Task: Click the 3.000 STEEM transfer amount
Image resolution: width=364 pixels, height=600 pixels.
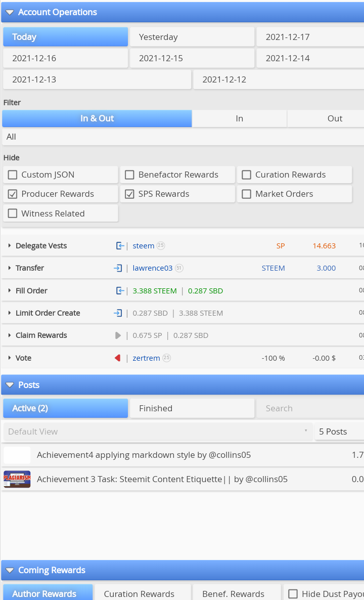Action: coord(326,268)
